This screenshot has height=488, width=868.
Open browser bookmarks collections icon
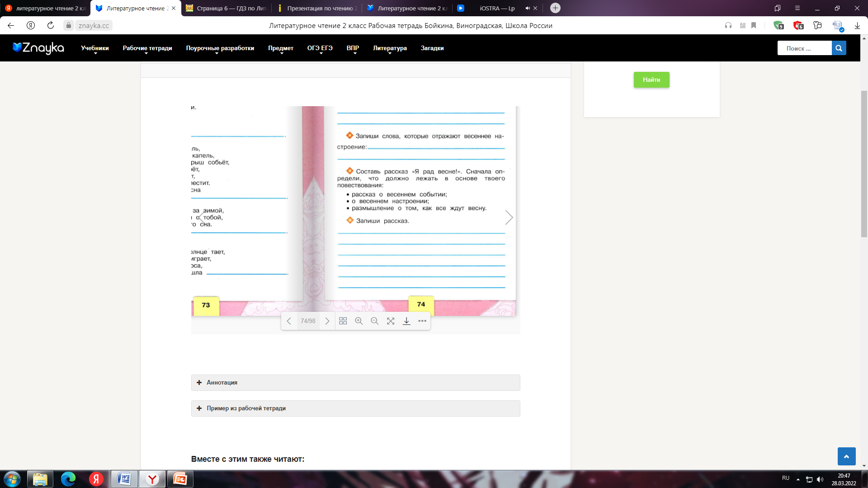(778, 8)
